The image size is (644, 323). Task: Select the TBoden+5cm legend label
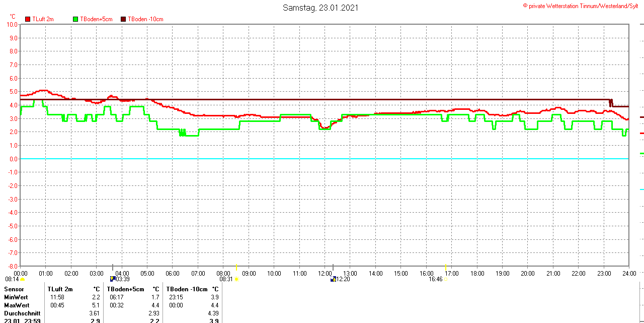(x=97, y=19)
